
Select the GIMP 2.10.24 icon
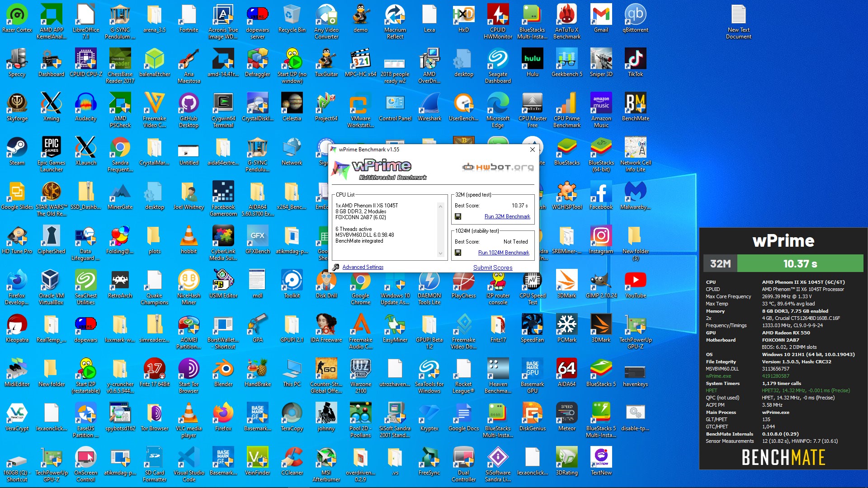pyautogui.click(x=601, y=285)
